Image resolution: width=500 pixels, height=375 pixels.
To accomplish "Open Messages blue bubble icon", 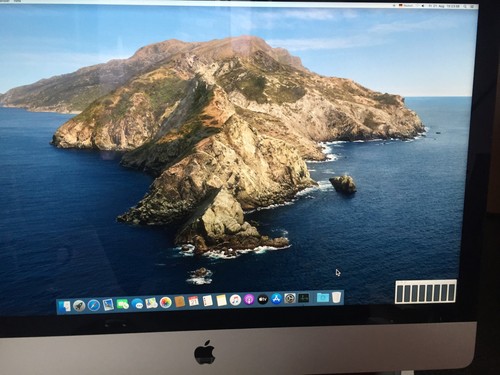I will tap(137, 304).
